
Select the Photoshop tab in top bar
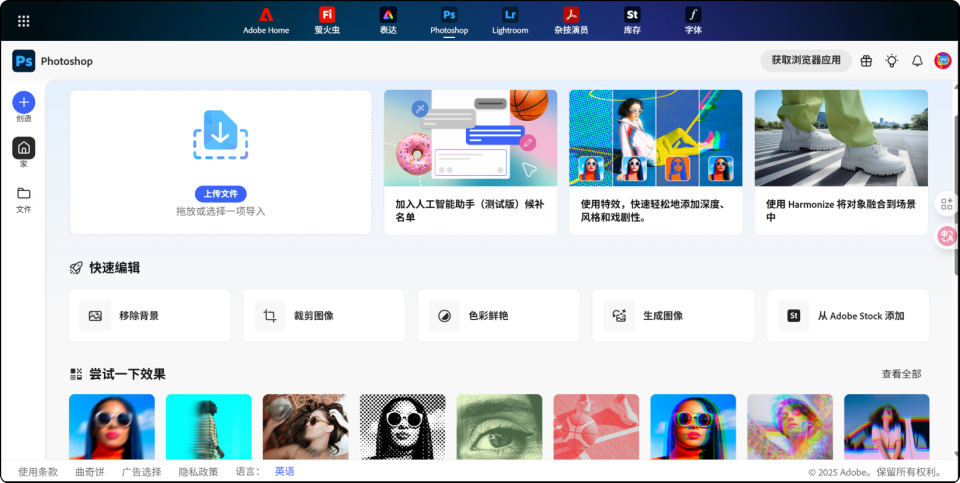449,21
